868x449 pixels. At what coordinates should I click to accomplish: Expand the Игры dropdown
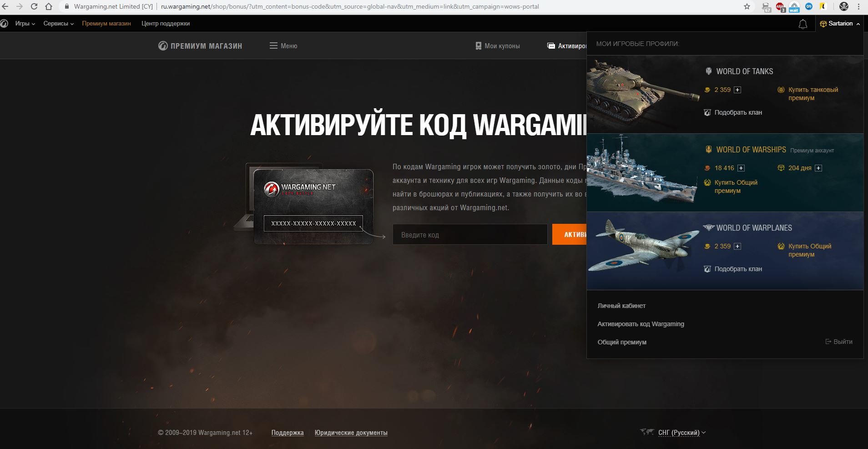25,24
